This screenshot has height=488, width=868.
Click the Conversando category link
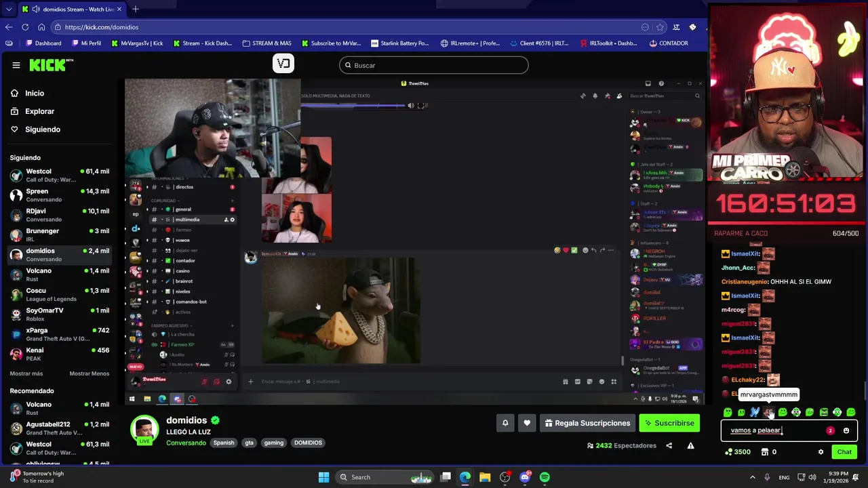[x=186, y=443]
